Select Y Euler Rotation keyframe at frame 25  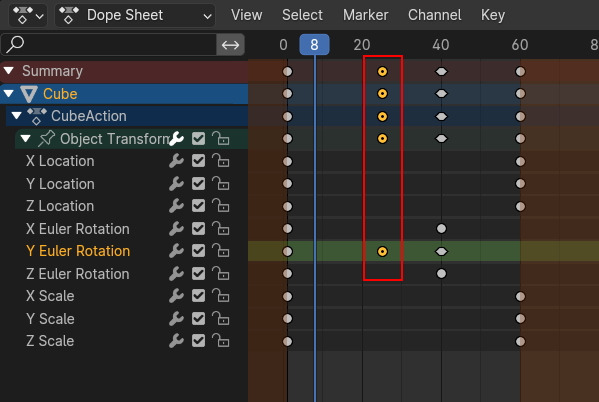coord(382,251)
